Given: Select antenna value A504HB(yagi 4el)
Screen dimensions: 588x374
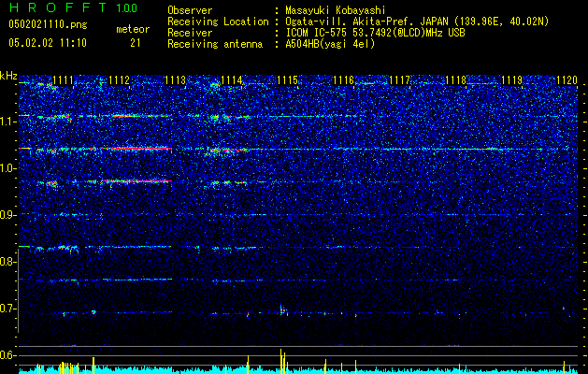Looking at the screenshot, I should pyautogui.click(x=330, y=44).
